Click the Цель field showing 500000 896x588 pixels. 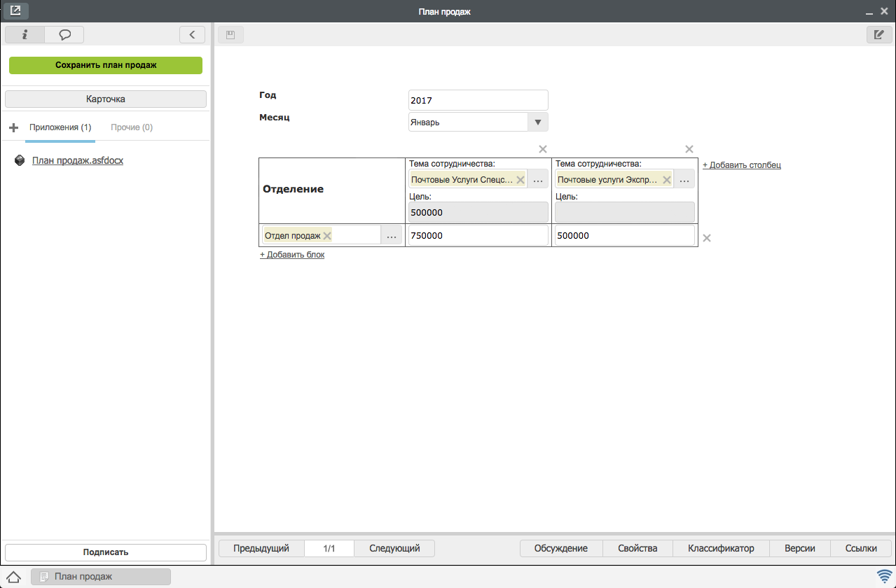[478, 213]
